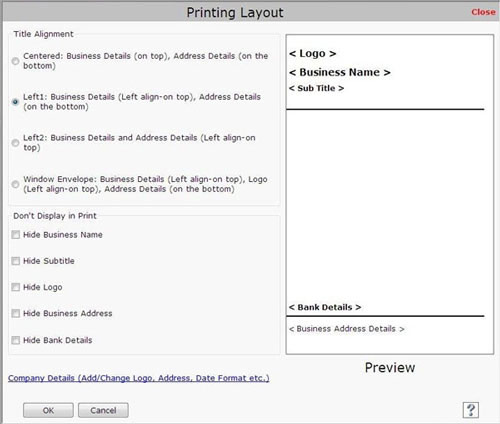Choose the Window Envelope alignment radio button
Viewport: 500px width, 424px height.
coord(15,184)
